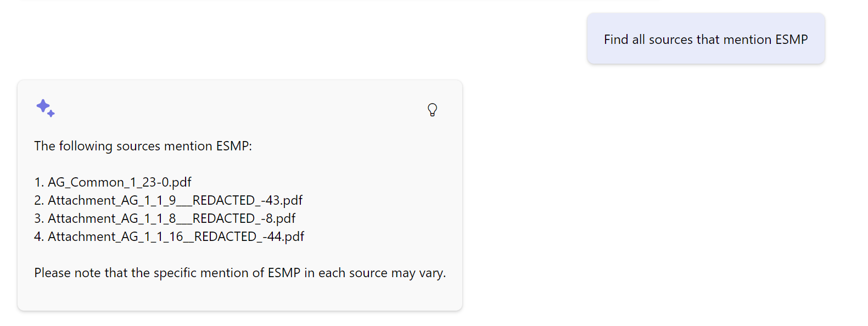Image resolution: width=868 pixels, height=326 pixels.
Task: Open Attachment_AG_1_1_9__REDACTED_-43.pdf
Action: coord(176,200)
